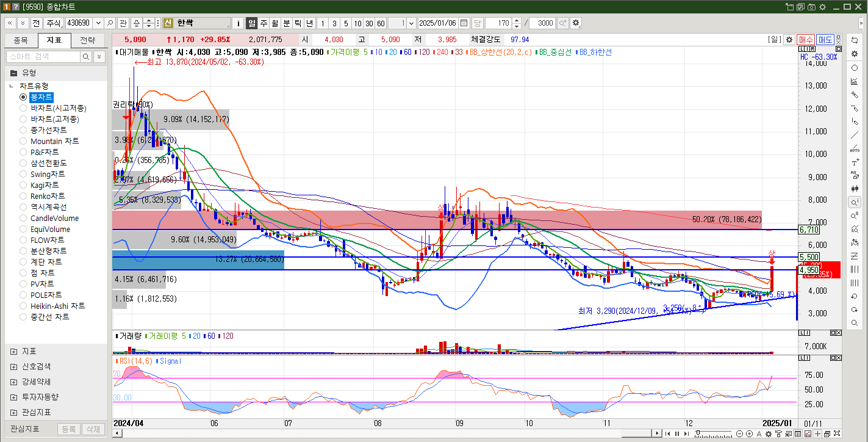Click the 일 daily period button

tap(251, 23)
